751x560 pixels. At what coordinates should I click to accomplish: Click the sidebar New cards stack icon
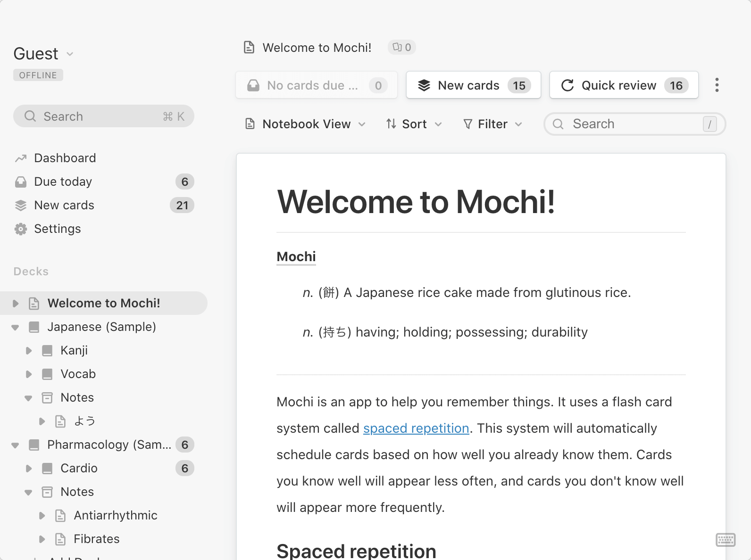tap(21, 205)
